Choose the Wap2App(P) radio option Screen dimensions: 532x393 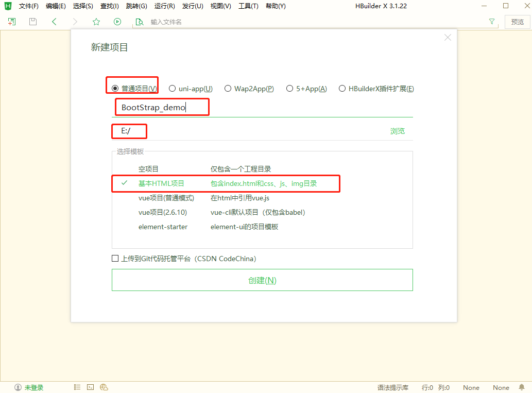pyautogui.click(x=228, y=88)
